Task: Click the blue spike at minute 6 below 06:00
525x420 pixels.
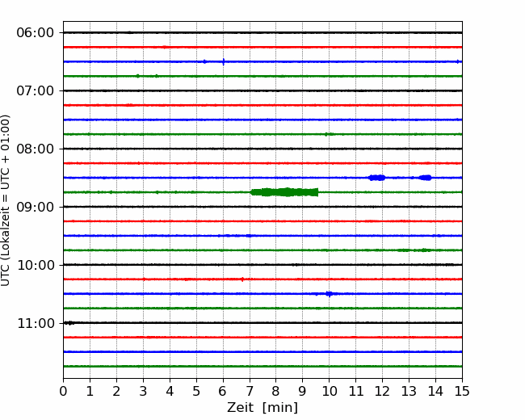Action: point(223,61)
